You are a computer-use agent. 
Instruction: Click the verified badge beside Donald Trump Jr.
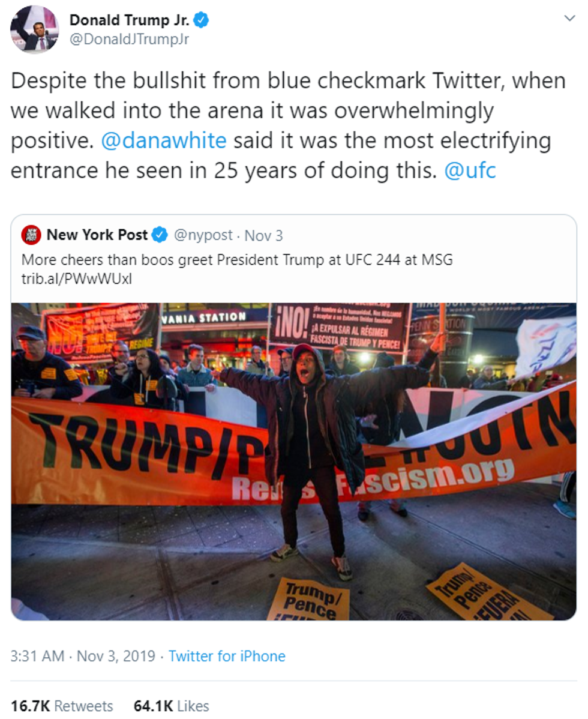[202, 20]
